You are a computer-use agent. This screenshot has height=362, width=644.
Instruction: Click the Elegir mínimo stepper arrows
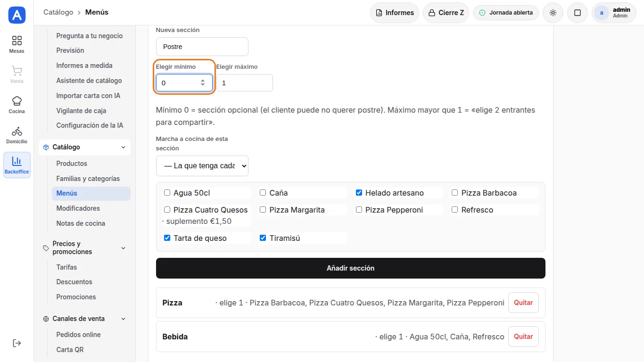(x=203, y=83)
